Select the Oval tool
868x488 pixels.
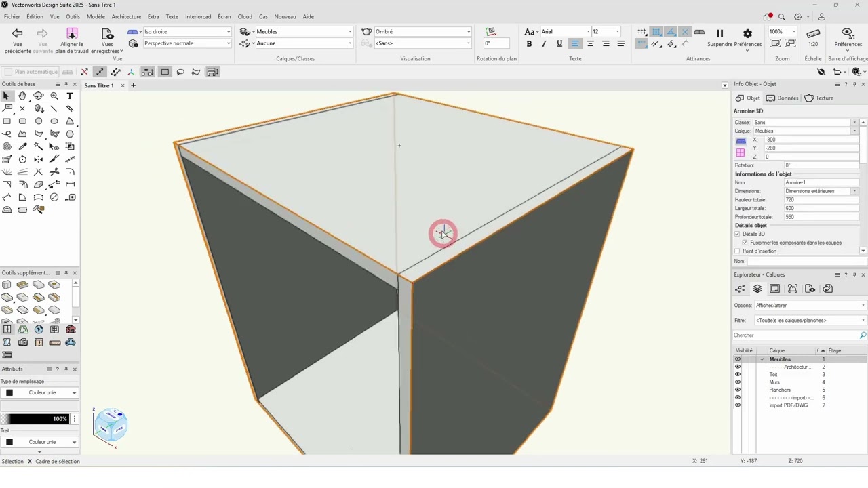click(x=54, y=121)
